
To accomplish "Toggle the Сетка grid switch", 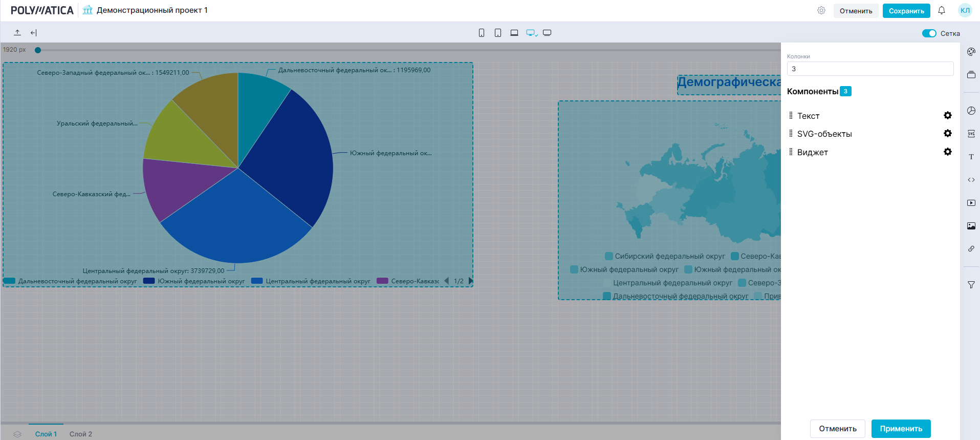I will coord(929,33).
